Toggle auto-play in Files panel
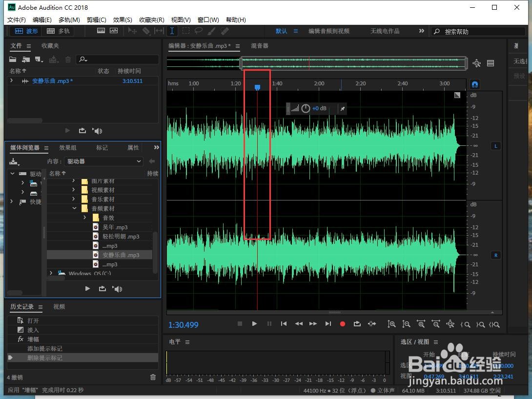Image resolution: width=532 pixels, height=399 pixels. 97,131
